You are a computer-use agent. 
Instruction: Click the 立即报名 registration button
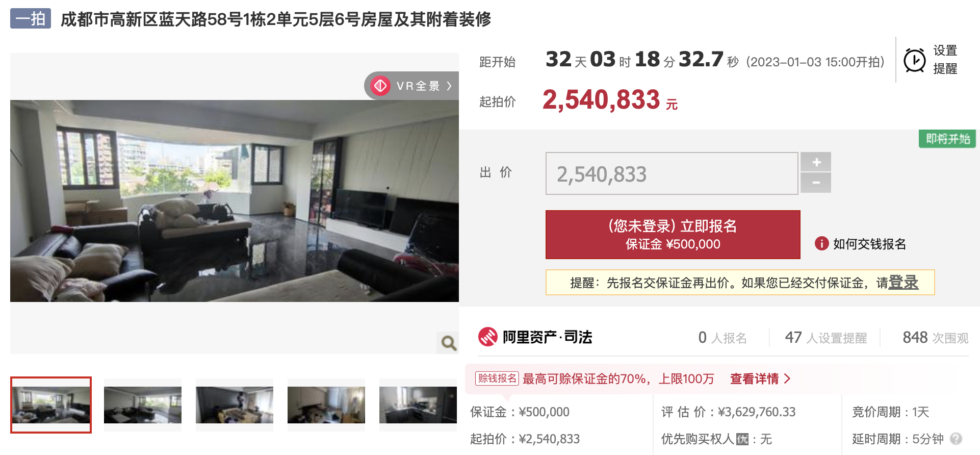tap(673, 235)
